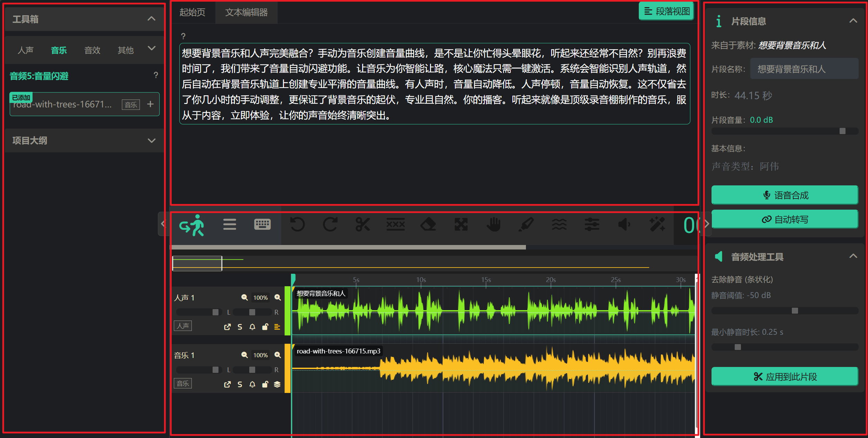The image size is (868, 438).
Task: Click the 语音合成 button
Action: [785, 195]
